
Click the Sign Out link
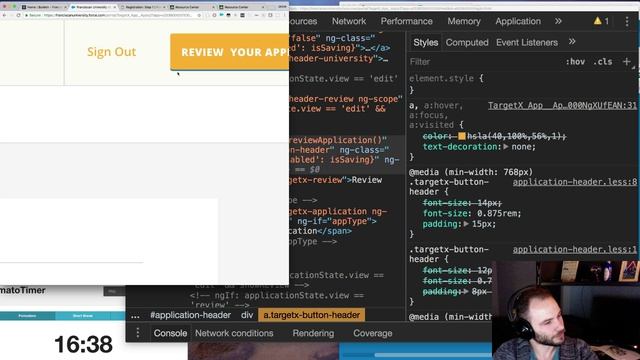tap(111, 52)
